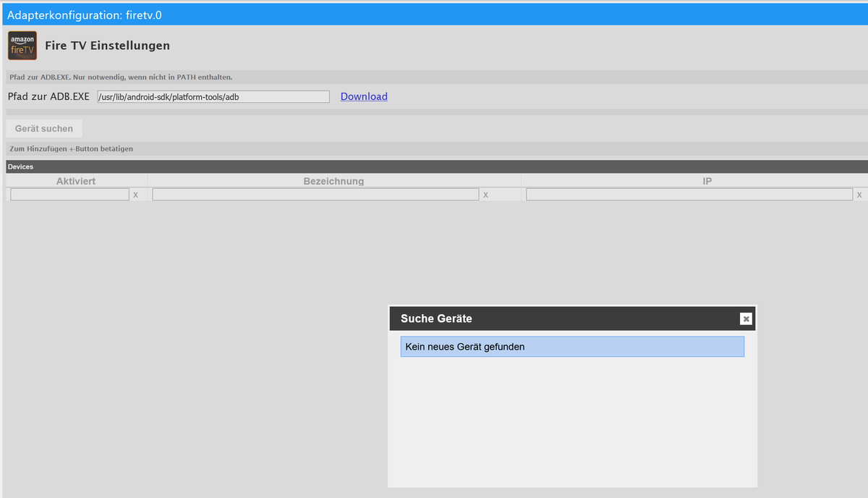Click the Bezeichnung column filter field
The image size is (868, 498).
[x=315, y=195]
